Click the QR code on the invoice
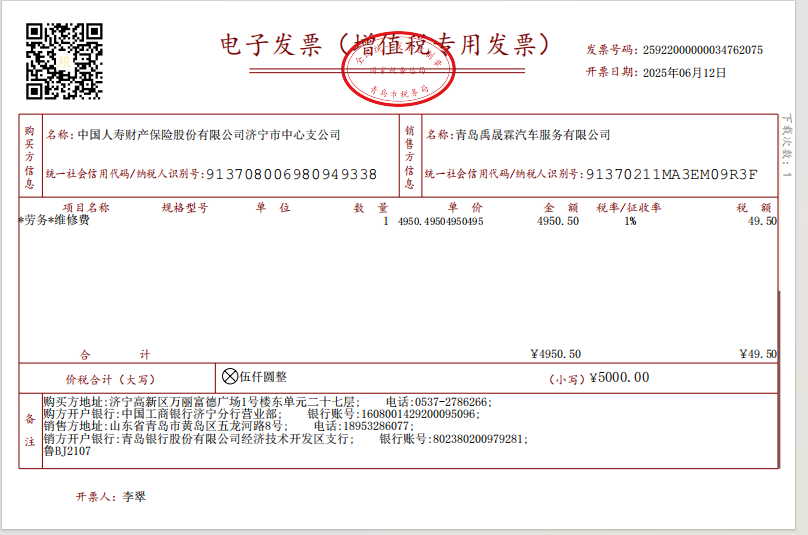This screenshot has height=535, width=808. pos(64,60)
